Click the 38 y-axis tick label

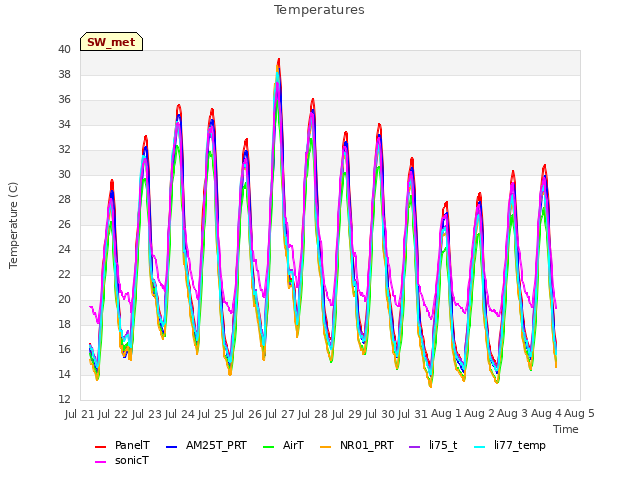64,74
